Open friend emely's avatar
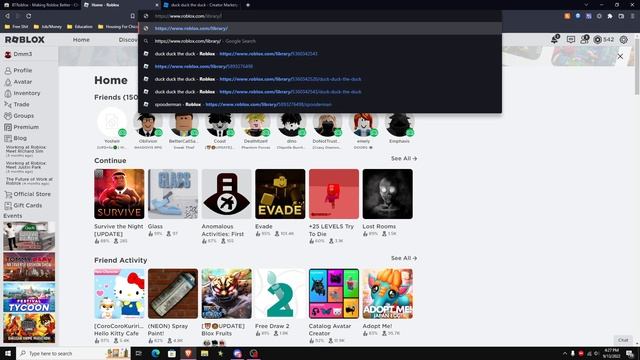The image size is (640, 360). tap(363, 124)
